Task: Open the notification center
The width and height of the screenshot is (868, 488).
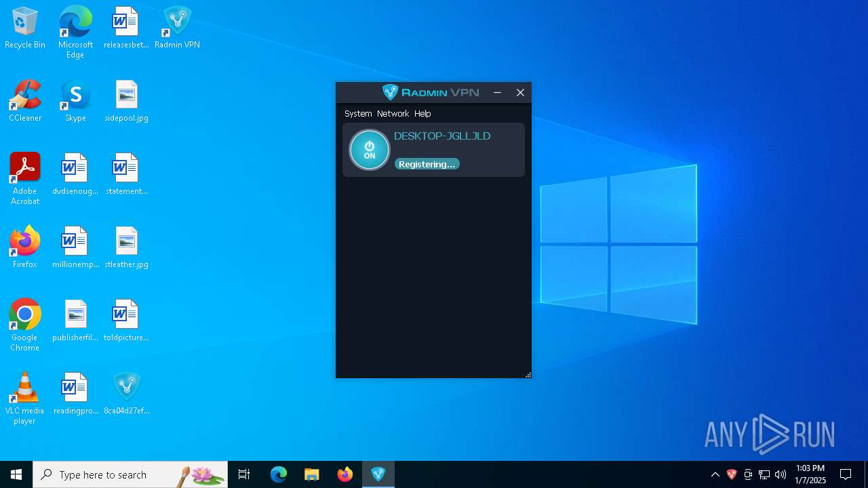Action: [846, 474]
